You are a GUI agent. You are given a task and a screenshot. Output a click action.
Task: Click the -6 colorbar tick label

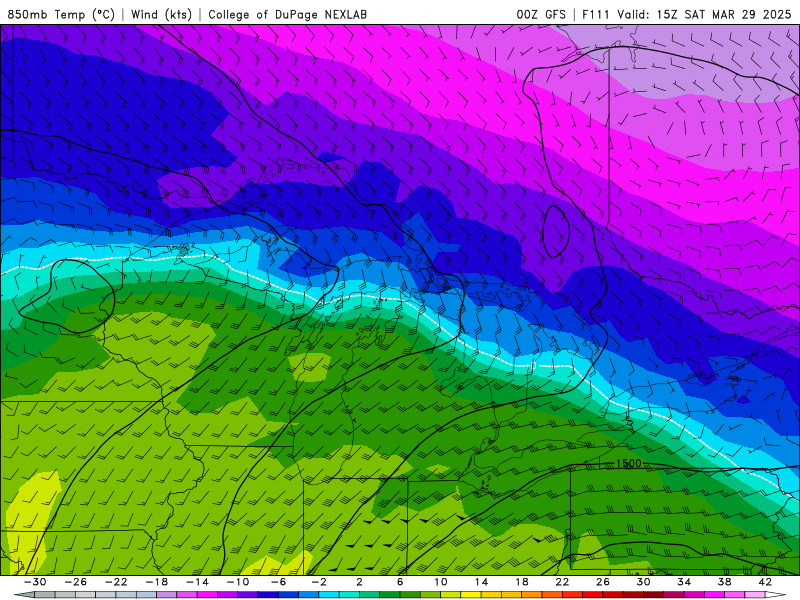pyautogui.click(x=278, y=582)
